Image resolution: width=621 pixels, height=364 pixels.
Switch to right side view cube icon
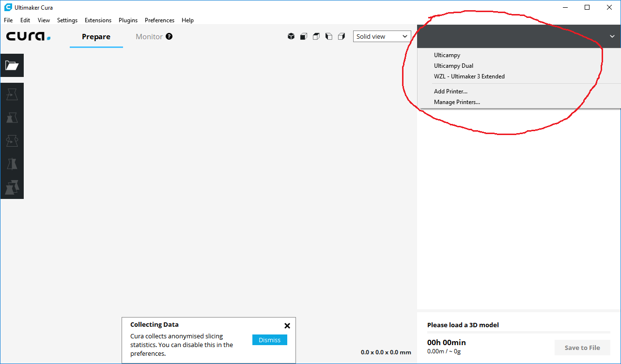click(x=342, y=36)
